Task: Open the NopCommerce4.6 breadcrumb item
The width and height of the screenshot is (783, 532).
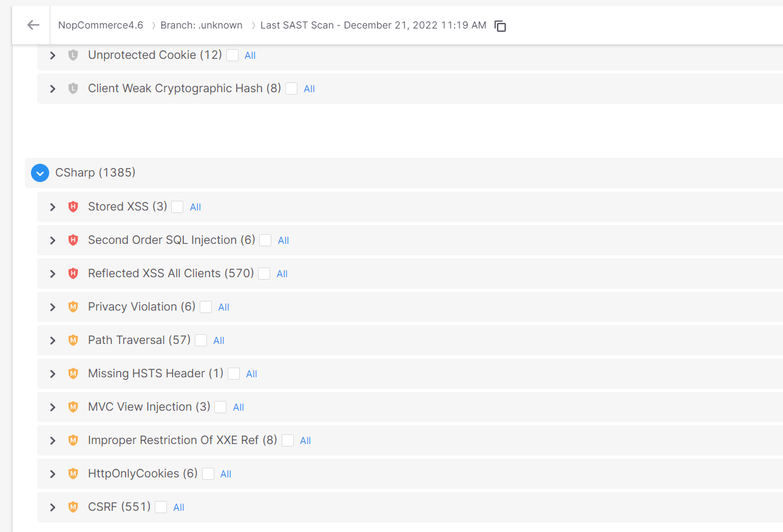Action: pyautogui.click(x=100, y=25)
